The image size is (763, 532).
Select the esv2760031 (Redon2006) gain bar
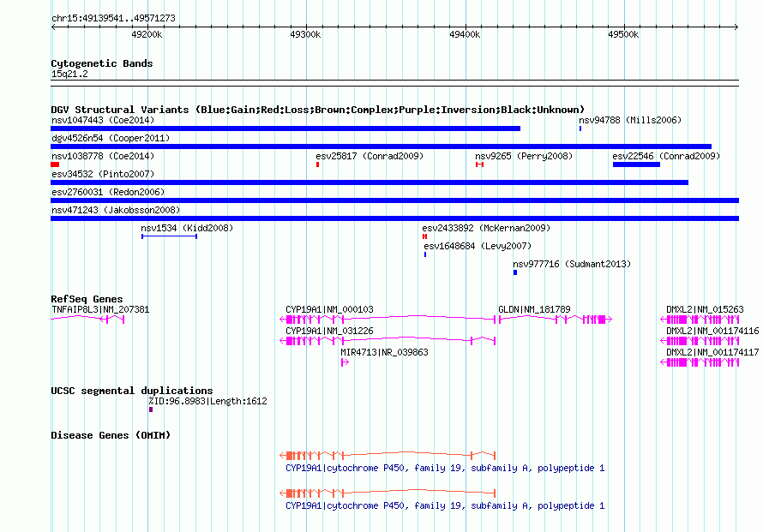click(394, 200)
